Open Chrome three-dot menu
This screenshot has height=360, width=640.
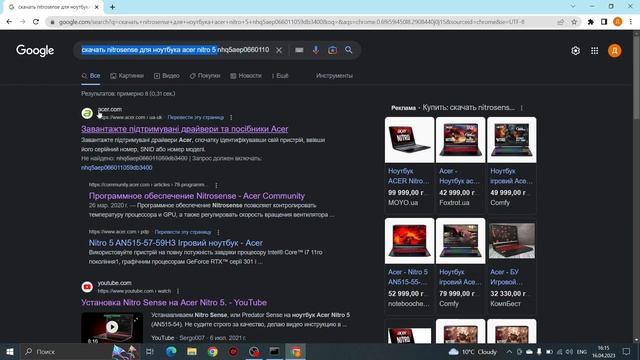[631, 22]
